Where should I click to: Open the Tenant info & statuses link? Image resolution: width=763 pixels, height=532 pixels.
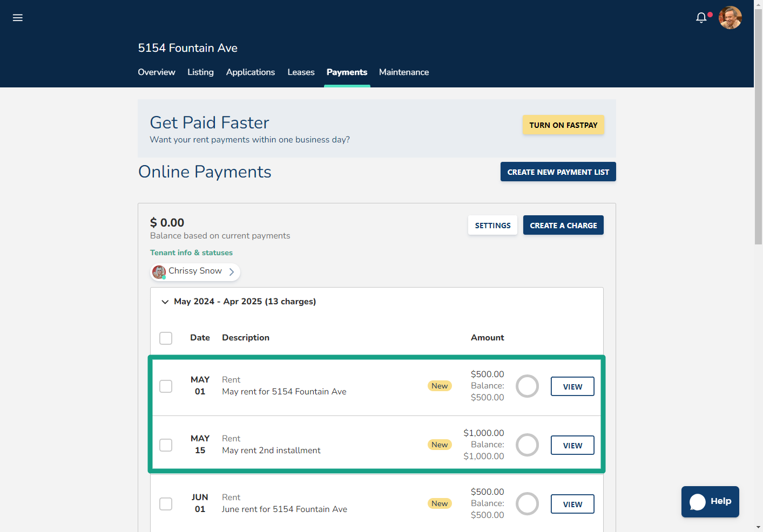click(x=191, y=253)
